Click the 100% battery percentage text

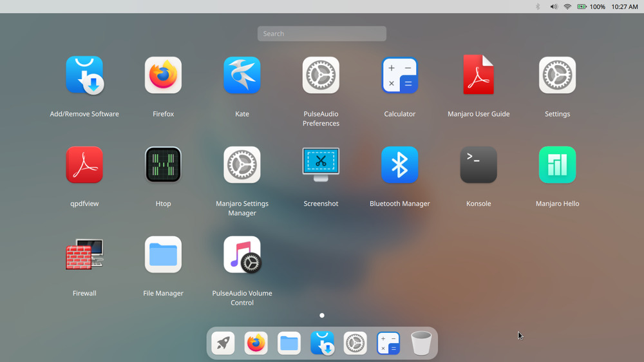(x=597, y=6)
